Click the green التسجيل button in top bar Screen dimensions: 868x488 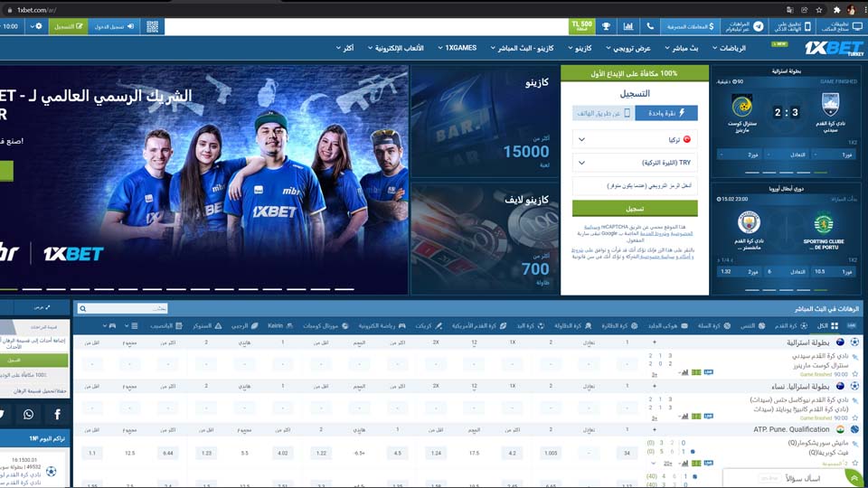(x=68, y=26)
